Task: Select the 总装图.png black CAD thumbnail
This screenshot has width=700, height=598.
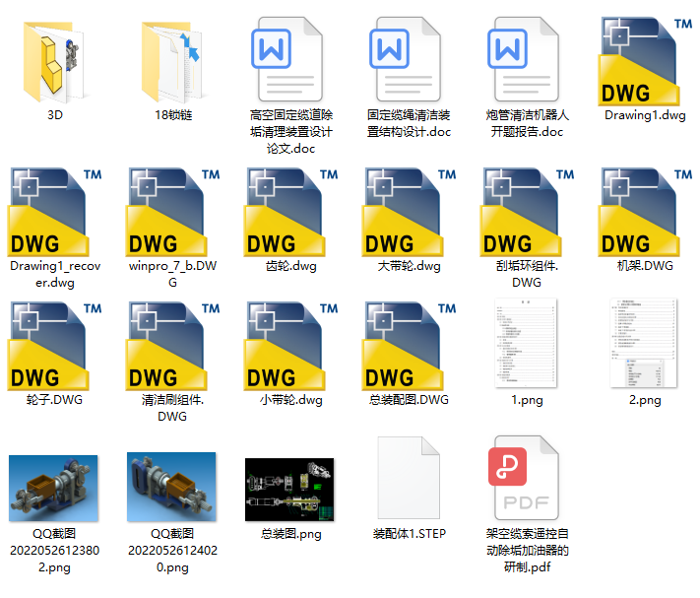Action: 290,489
